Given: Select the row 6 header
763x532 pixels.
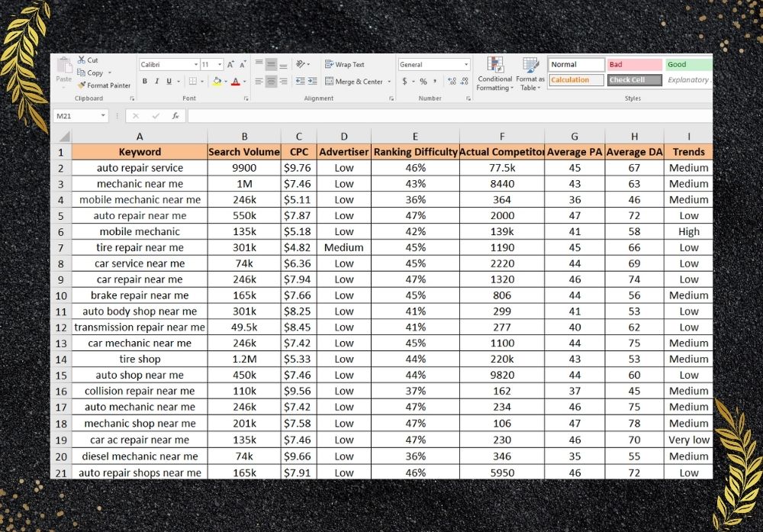Looking at the screenshot, I should point(61,232).
